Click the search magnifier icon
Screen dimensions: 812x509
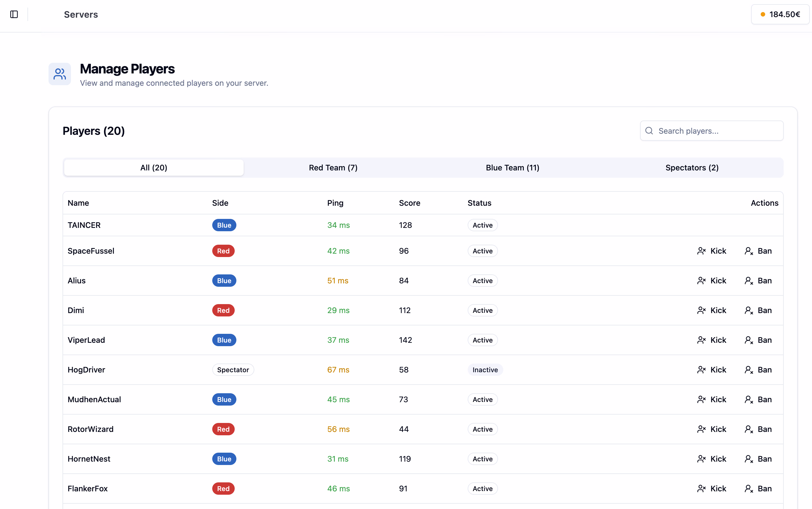(x=649, y=131)
